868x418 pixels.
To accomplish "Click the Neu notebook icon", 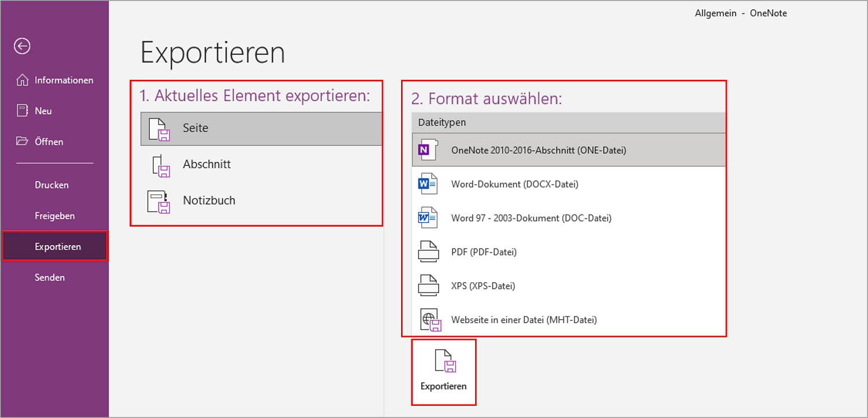I will tap(22, 111).
